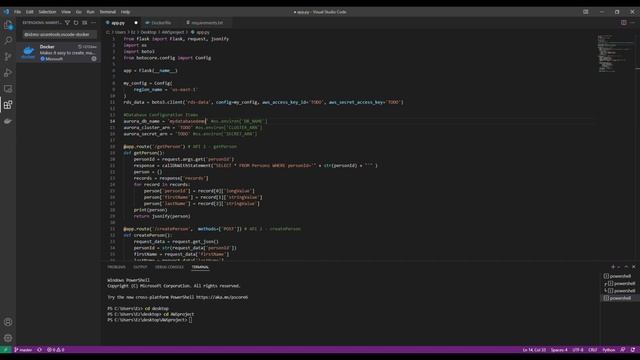640x360 pixels.
Task: Click the master branch in status bar
Action: tap(23, 350)
